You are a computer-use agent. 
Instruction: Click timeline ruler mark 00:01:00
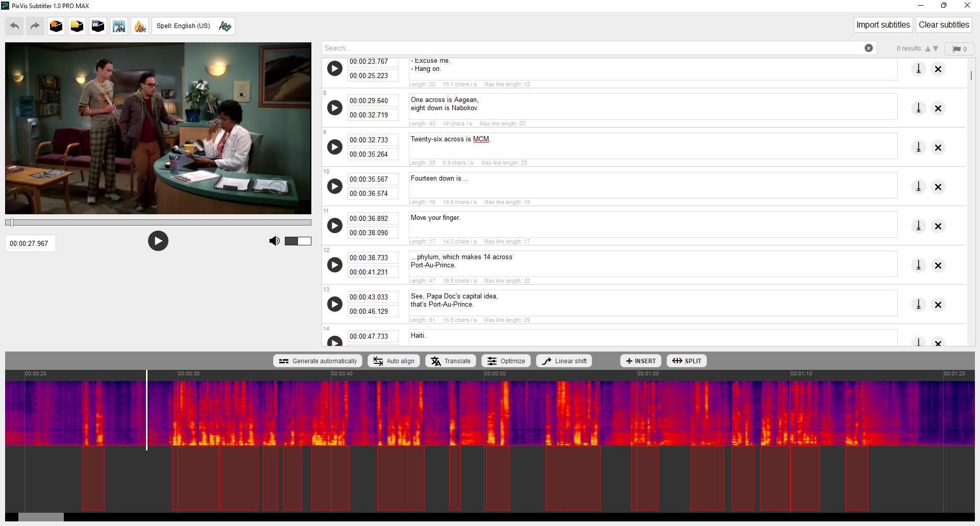(648, 373)
